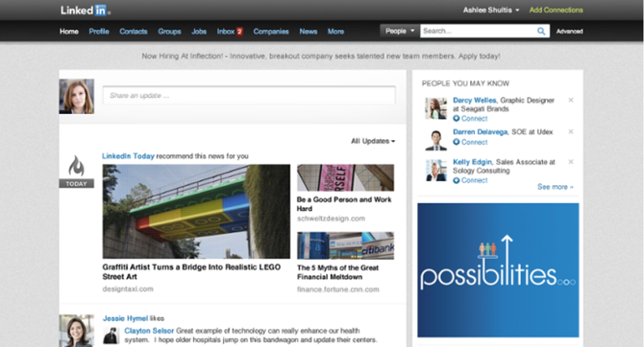This screenshot has width=644, height=347.
Task: Click the Now Hiring At Inflection banner ad
Action: [321, 56]
